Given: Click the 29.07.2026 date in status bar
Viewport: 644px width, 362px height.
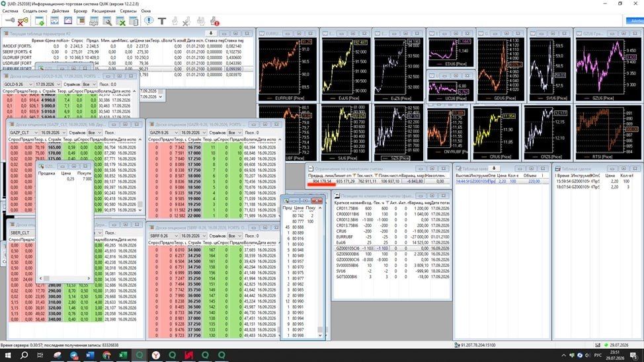Looking at the screenshot, I should click(x=620, y=345).
